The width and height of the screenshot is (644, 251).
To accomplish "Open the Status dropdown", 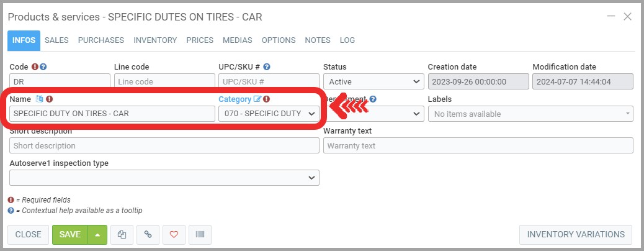I will tap(373, 81).
